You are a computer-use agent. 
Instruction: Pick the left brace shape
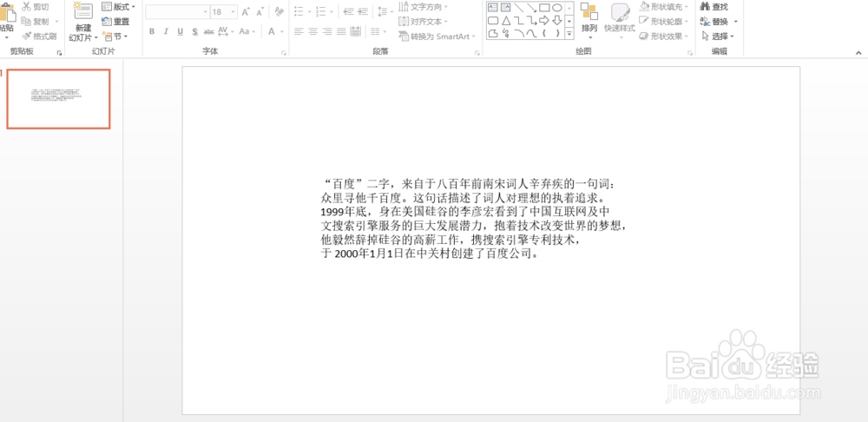coord(544,34)
